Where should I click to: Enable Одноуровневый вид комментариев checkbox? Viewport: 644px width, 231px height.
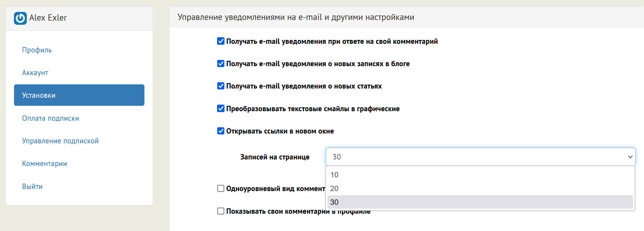[x=221, y=188]
